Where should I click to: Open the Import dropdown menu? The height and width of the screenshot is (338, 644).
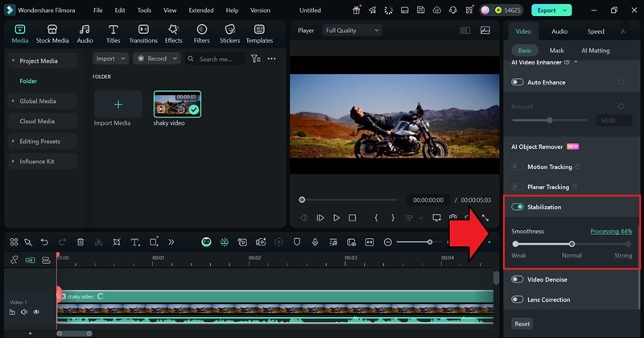109,59
